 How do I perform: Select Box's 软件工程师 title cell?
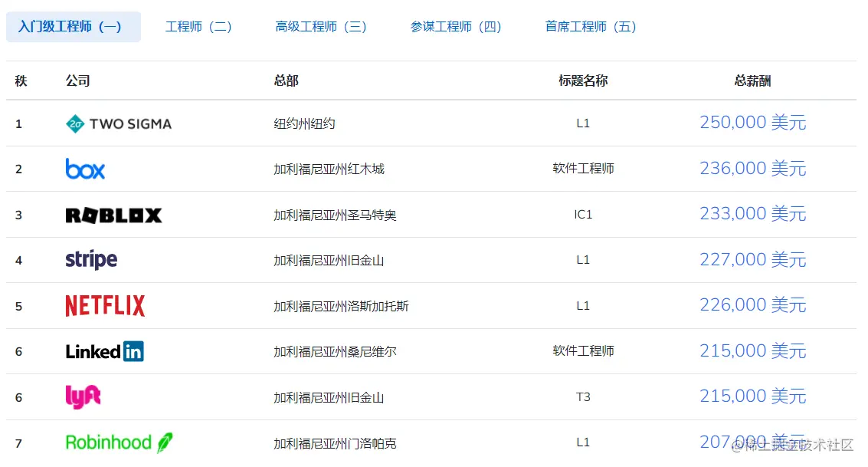(583, 169)
